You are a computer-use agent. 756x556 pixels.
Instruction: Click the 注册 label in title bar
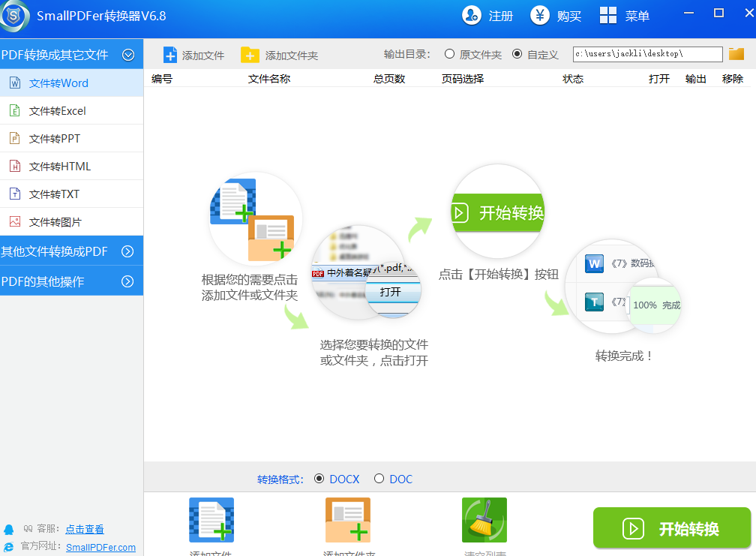pyautogui.click(x=501, y=16)
